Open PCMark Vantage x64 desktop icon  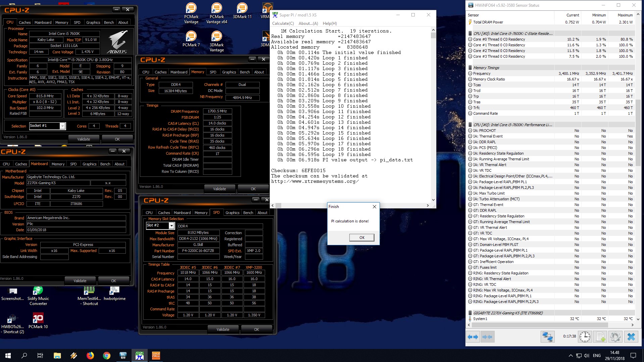[217, 13]
